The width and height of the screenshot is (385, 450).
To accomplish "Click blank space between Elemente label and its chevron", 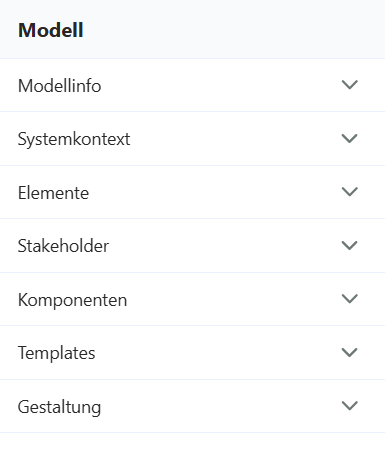I will point(215,192).
